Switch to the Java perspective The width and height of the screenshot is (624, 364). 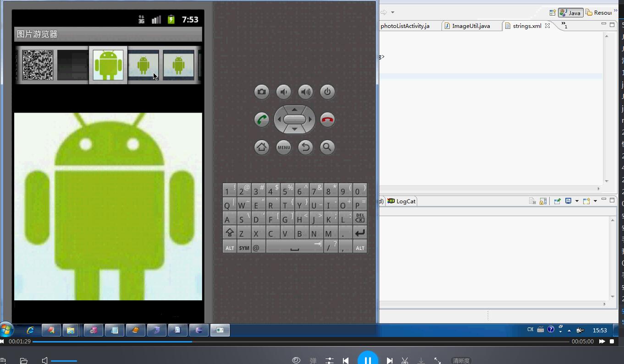(x=571, y=13)
